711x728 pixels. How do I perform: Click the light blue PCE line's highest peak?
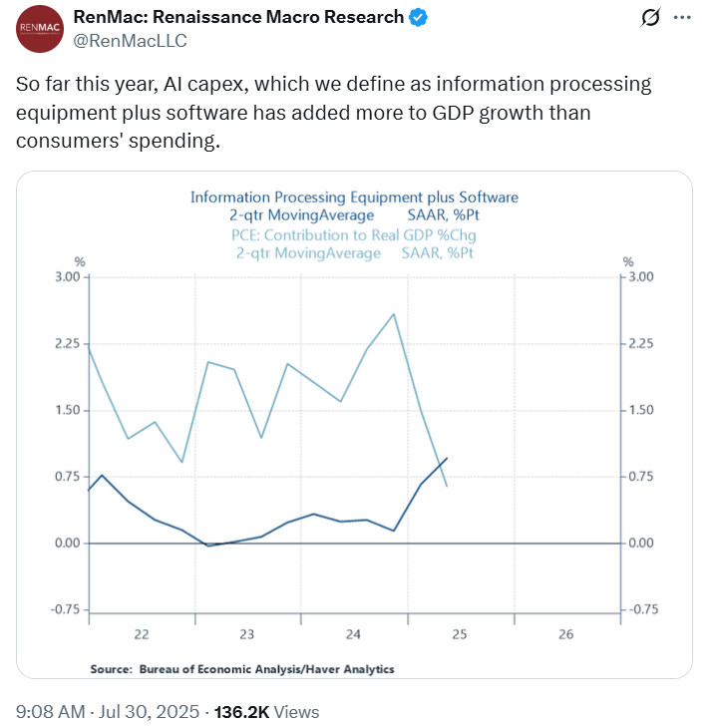coord(394,314)
